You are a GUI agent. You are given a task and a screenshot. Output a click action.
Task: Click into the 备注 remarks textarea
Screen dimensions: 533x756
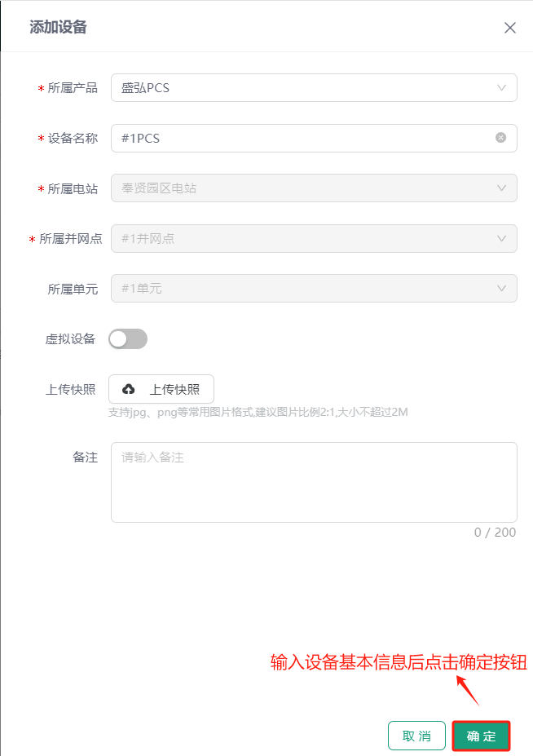click(314, 481)
